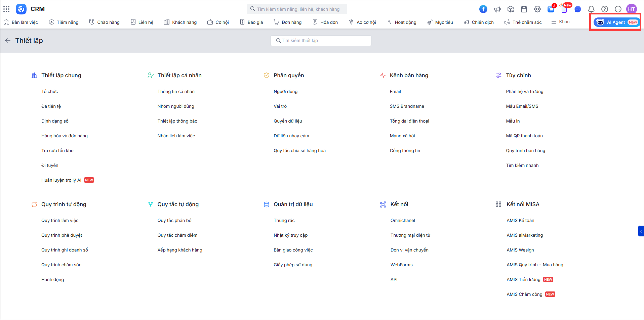Open the notifications bell icon
The height and width of the screenshot is (320, 644).
[591, 9]
